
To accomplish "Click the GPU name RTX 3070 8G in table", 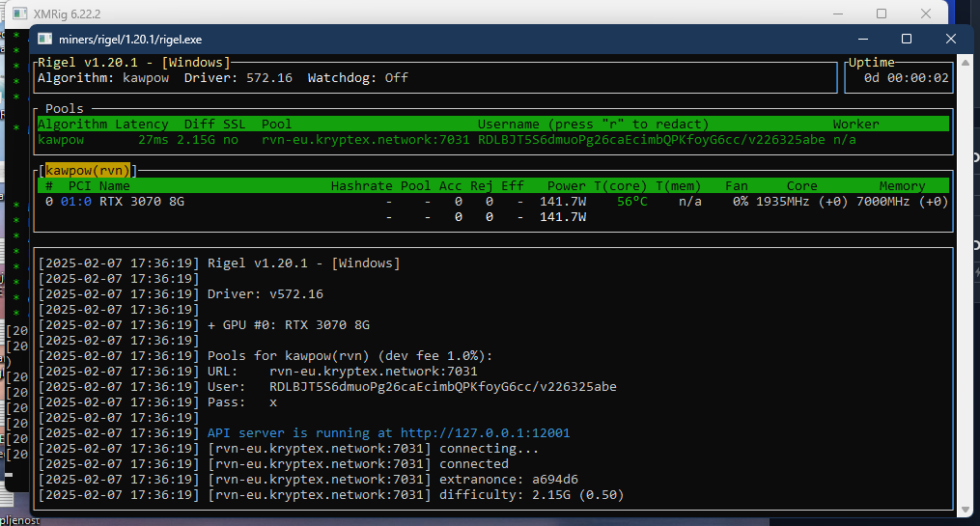I will click(142, 202).
